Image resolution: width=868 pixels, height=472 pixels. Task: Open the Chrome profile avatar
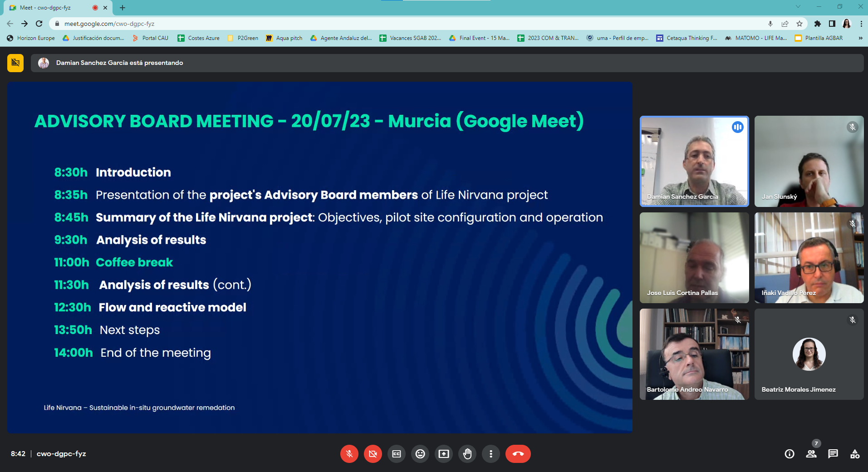point(847,24)
